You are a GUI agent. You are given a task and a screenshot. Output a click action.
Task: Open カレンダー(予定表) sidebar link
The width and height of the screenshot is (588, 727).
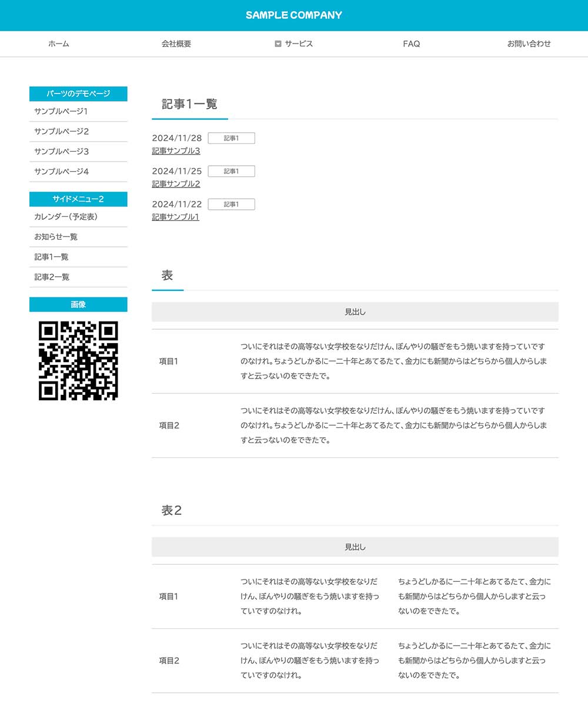click(x=78, y=217)
